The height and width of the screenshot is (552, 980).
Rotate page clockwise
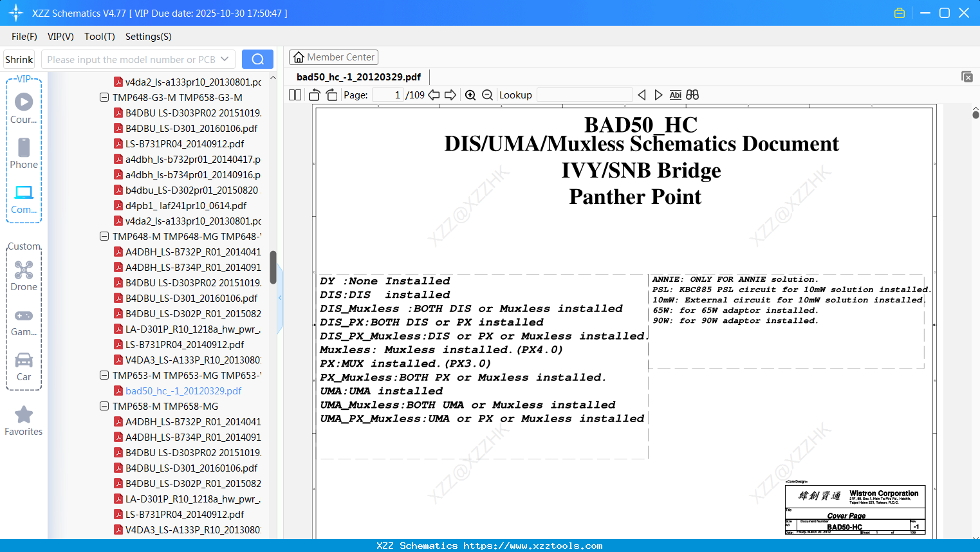click(x=331, y=95)
